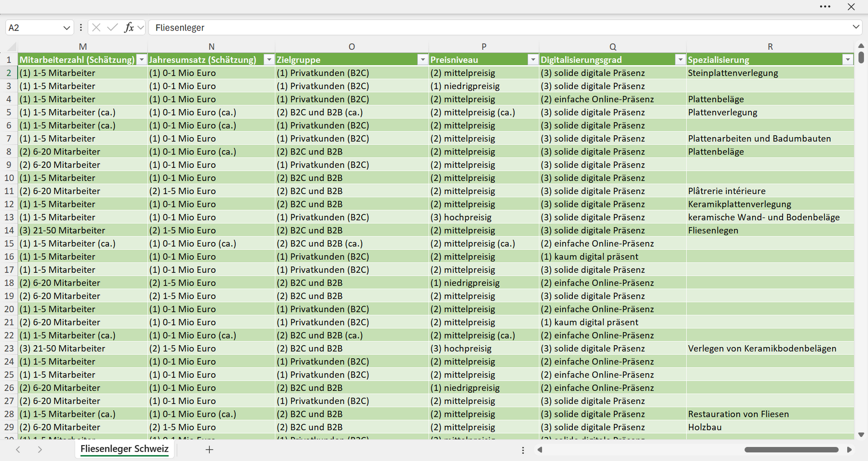Add a new sheet with plus icon

tap(209, 449)
